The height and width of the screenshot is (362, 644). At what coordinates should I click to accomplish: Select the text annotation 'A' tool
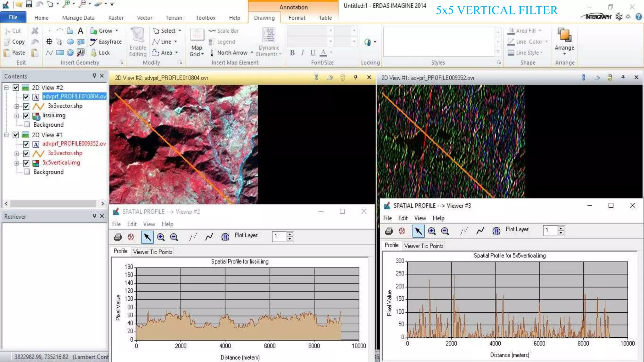(x=80, y=30)
